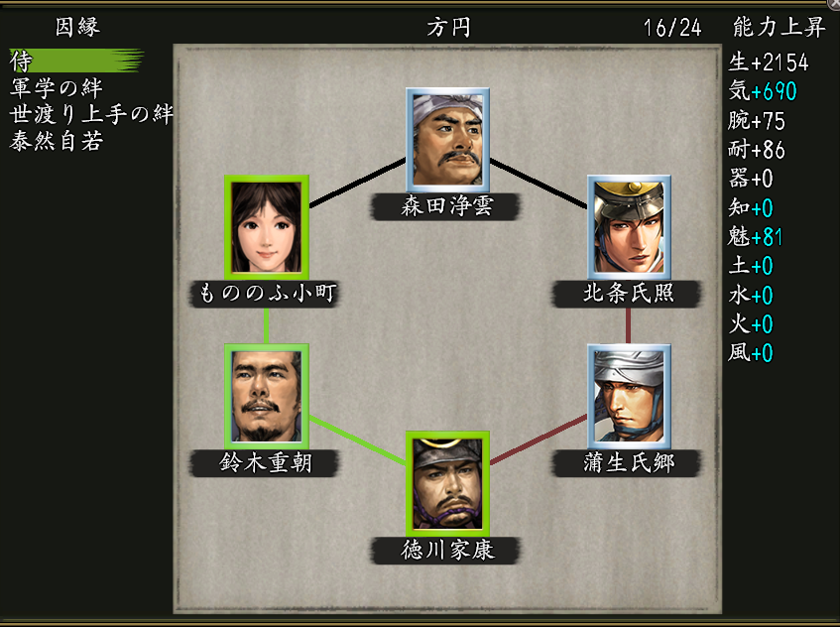Click the 鈴木重朝 name label
The image size is (840, 627).
coord(265,463)
